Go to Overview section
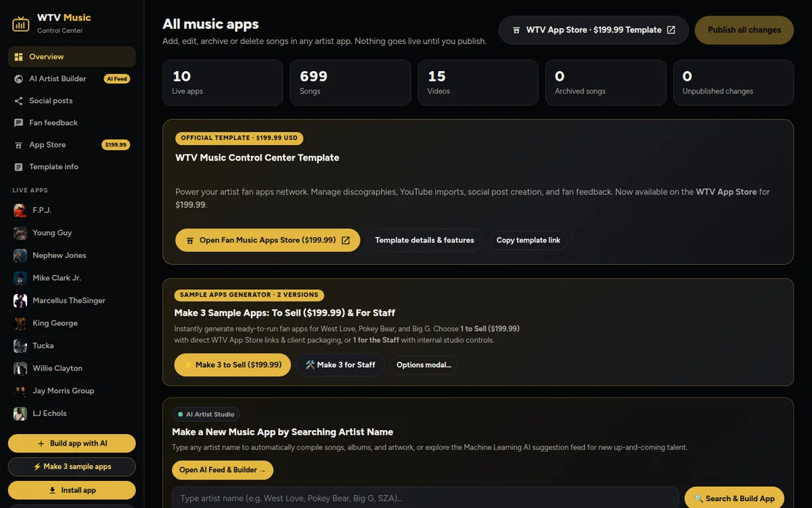Image resolution: width=812 pixels, height=508 pixels. pos(72,57)
